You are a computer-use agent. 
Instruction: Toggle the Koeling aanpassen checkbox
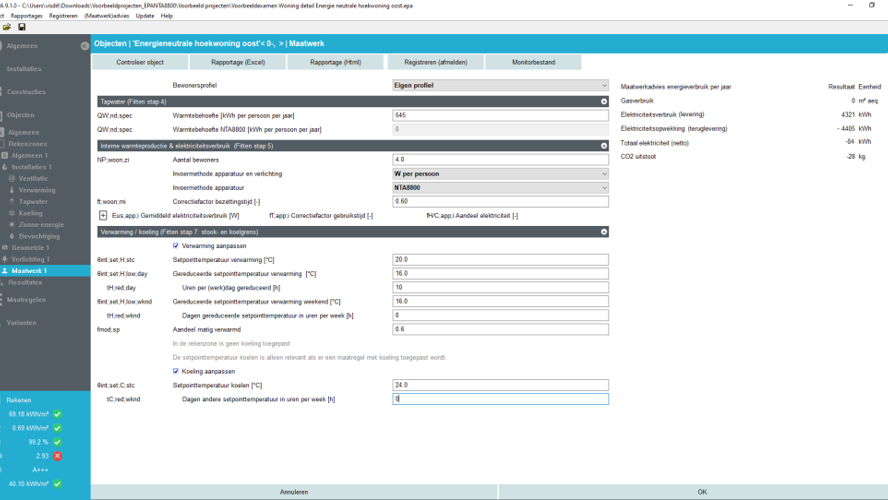[x=177, y=371]
